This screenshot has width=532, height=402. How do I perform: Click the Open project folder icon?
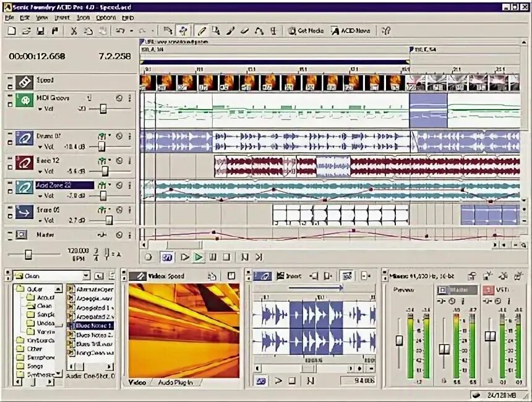pyautogui.click(x=26, y=31)
